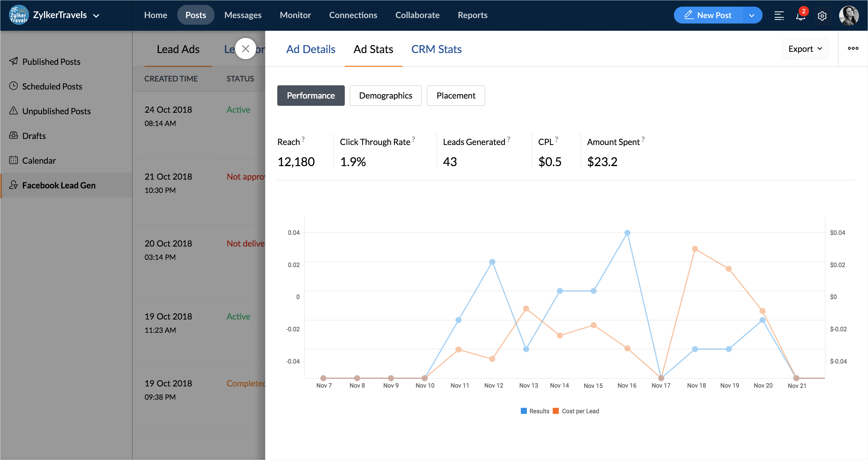Screen dimensions: 868x460
Task: Open the settings gear icon
Action: point(822,15)
